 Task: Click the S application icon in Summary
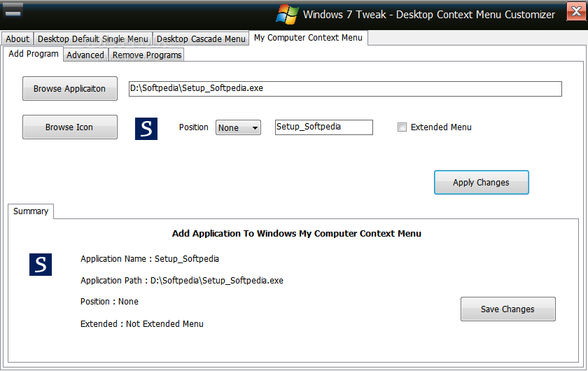click(41, 264)
